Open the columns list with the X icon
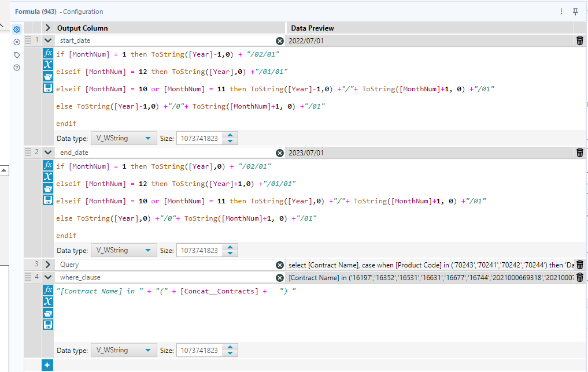588x372 pixels. pyautogui.click(x=48, y=65)
